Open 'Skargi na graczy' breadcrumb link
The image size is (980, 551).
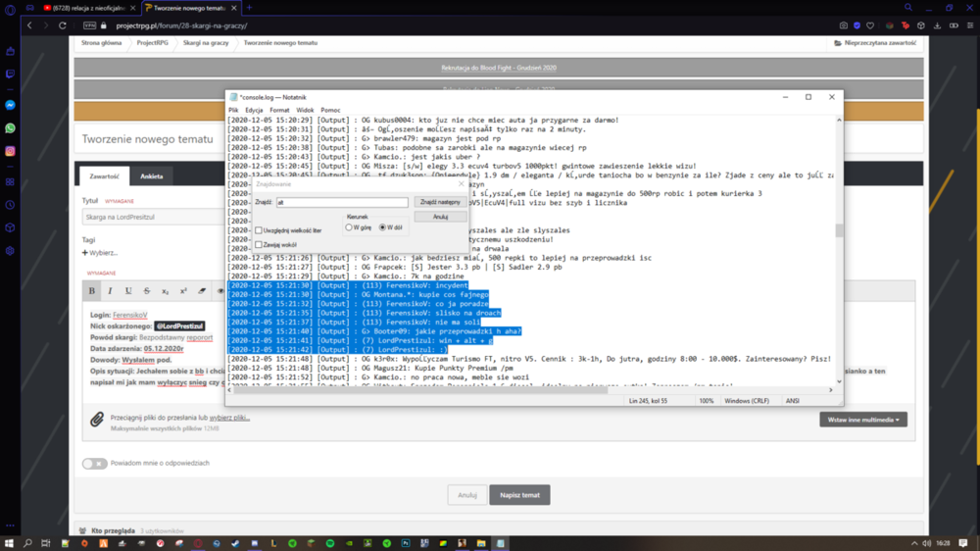[206, 43]
